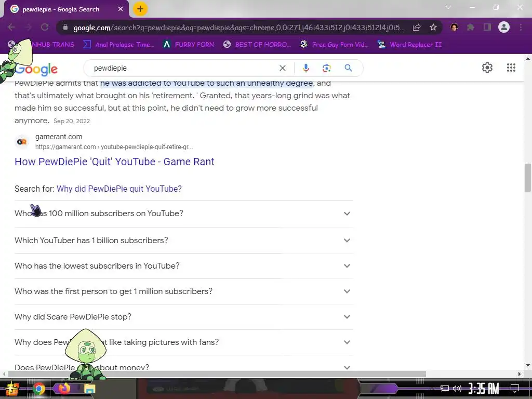Open File Explorer from taskbar
The width and height of the screenshot is (532, 399).
tap(90, 389)
